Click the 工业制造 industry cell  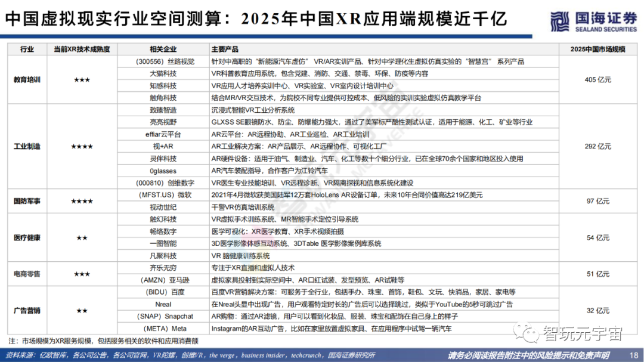[x=27, y=146]
